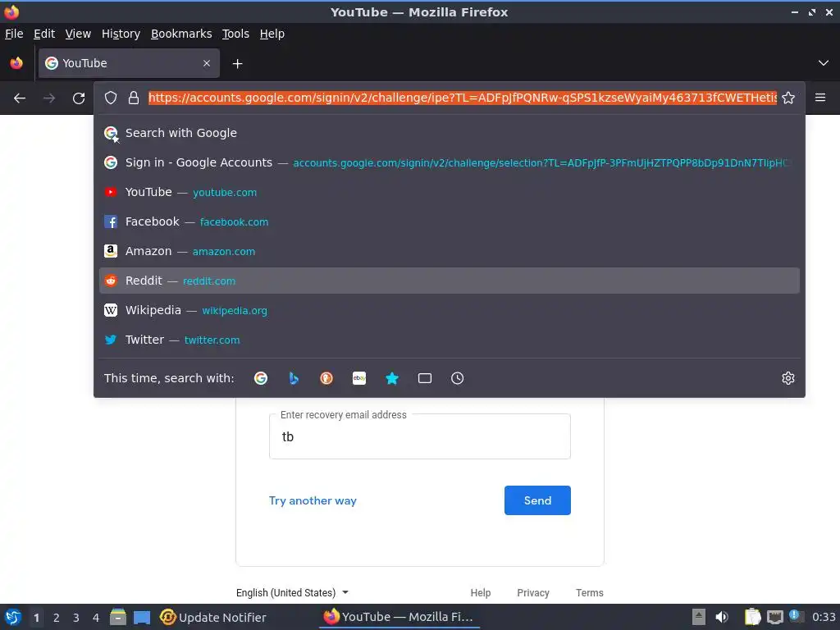Screen dimensions: 840x630
Task: Open Reddit reddit.com suggestion
Action: 450,281
